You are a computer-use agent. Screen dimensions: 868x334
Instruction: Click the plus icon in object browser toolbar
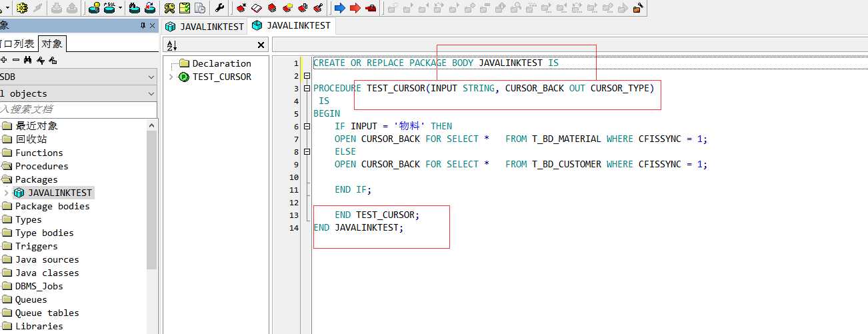click(4, 60)
